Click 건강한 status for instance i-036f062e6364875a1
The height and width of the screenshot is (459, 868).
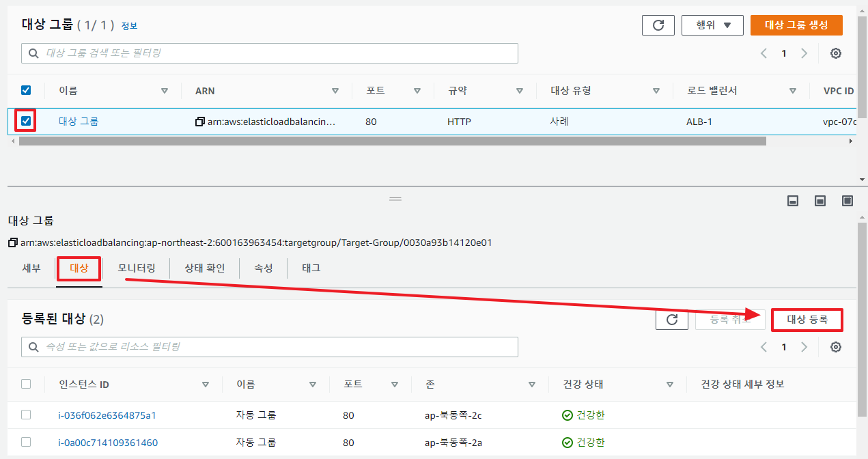pos(583,415)
